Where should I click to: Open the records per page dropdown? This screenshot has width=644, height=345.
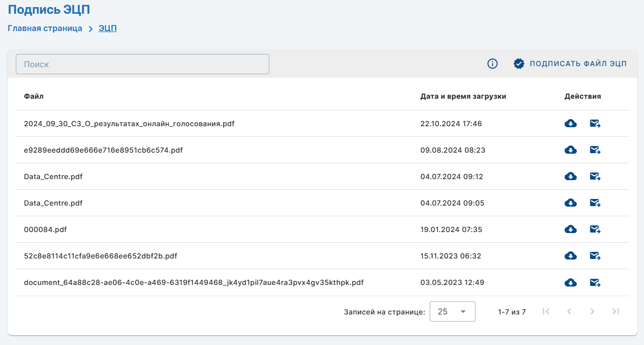(x=452, y=311)
